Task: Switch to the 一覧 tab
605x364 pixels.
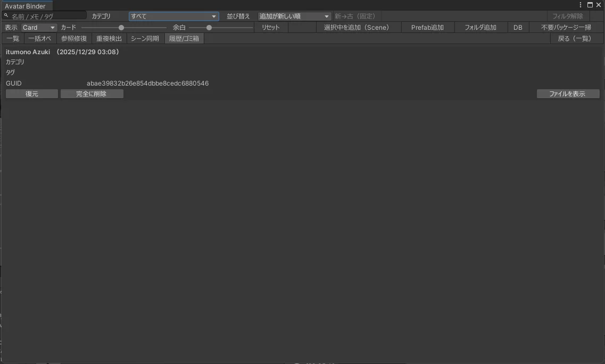Action: tap(13, 39)
